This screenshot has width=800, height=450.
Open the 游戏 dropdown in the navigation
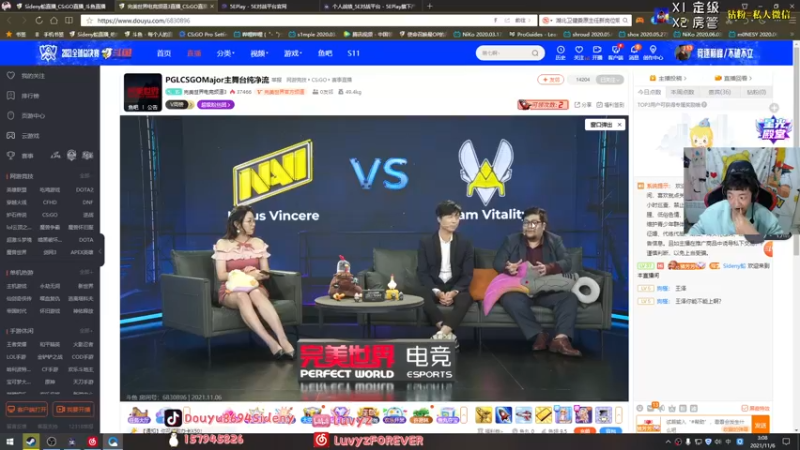(x=293, y=53)
